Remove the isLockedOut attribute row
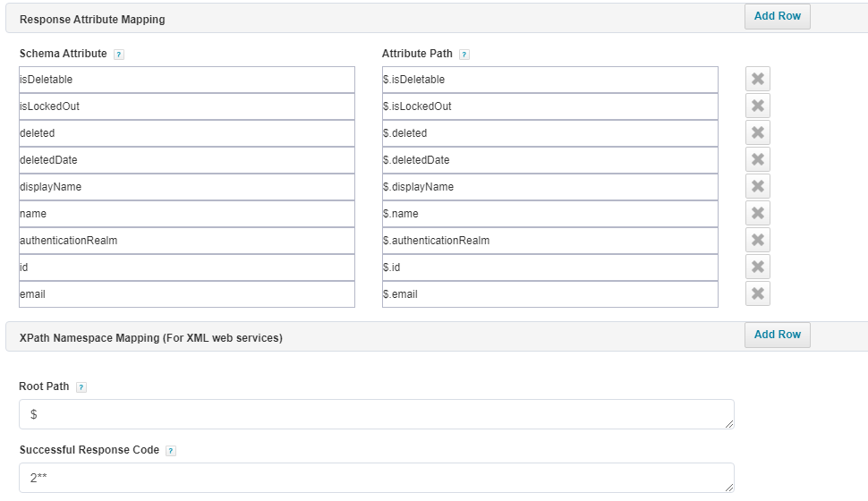The image size is (868, 501). tap(757, 106)
